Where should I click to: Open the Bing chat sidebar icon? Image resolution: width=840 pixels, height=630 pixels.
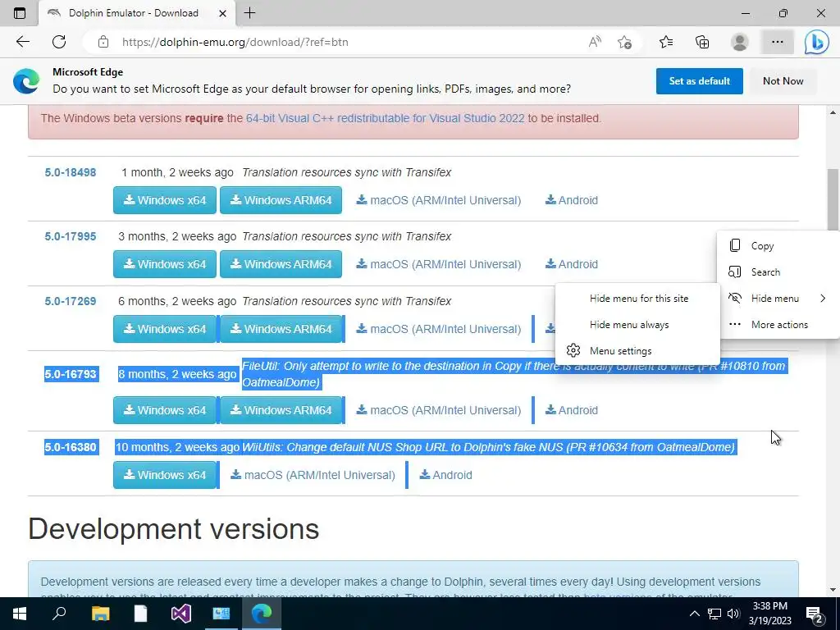click(x=817, y=42)
